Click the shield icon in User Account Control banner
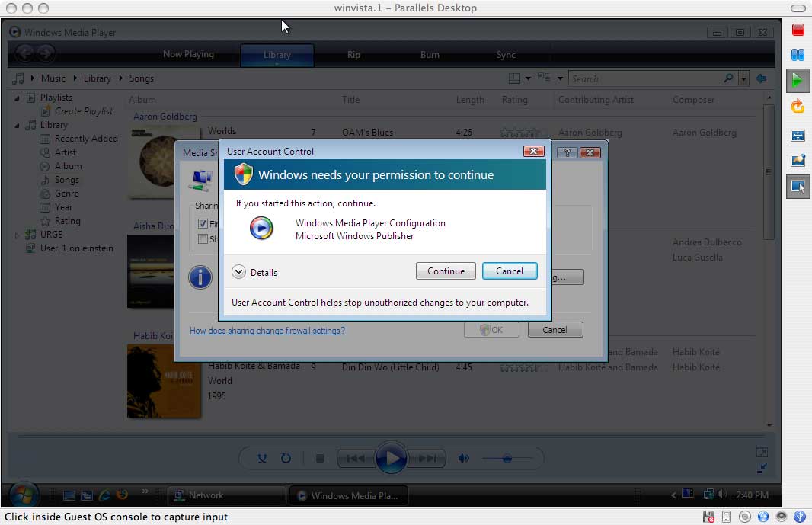 coord(244,174)
